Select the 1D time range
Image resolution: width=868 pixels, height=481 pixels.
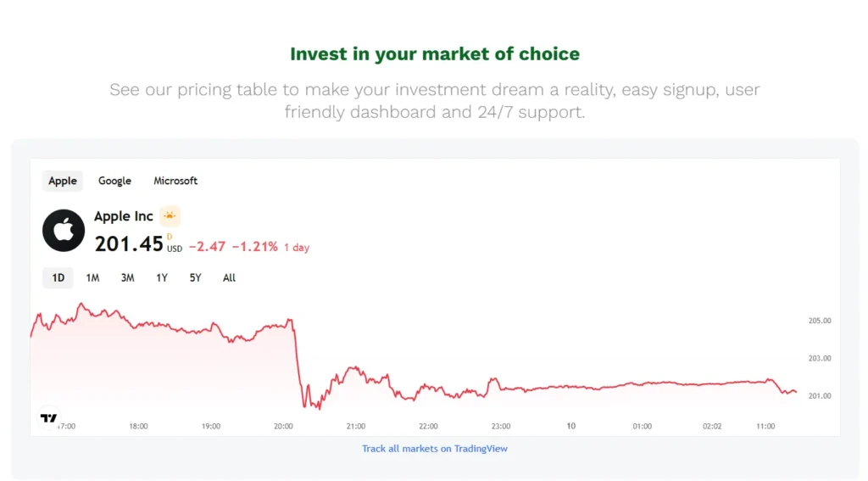(x=58, y=277)
